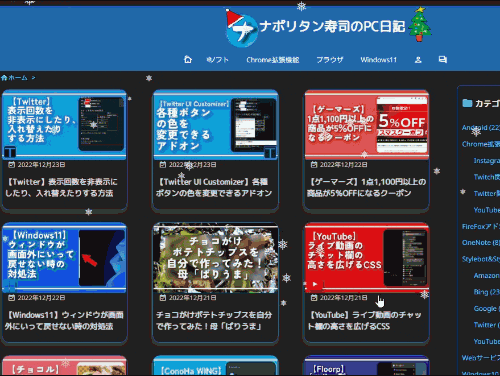Open thumbnail of Floorp article
This screenshot has width=500, height=376.
[367, 366]
